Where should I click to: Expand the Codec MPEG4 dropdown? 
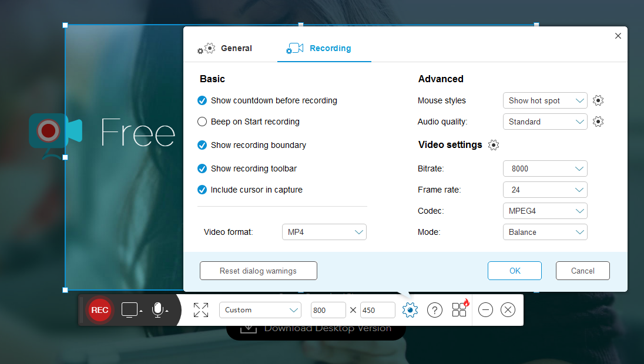click(x=545, y=211)
